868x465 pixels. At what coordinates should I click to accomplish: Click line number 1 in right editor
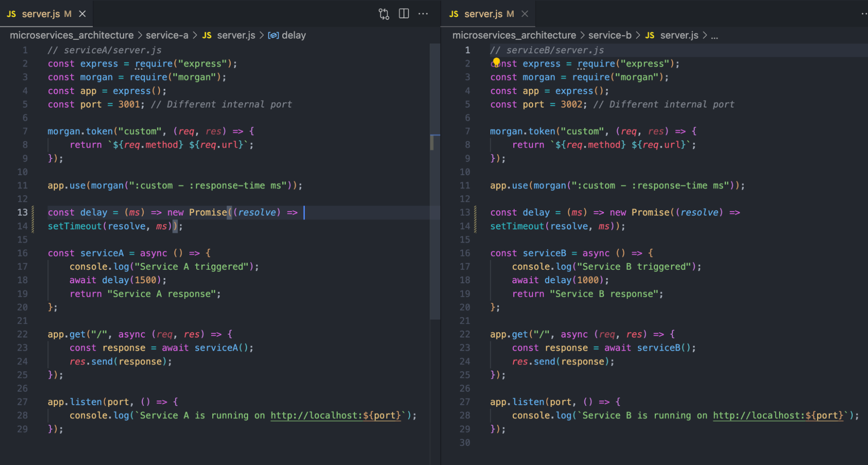click(467, 50)
